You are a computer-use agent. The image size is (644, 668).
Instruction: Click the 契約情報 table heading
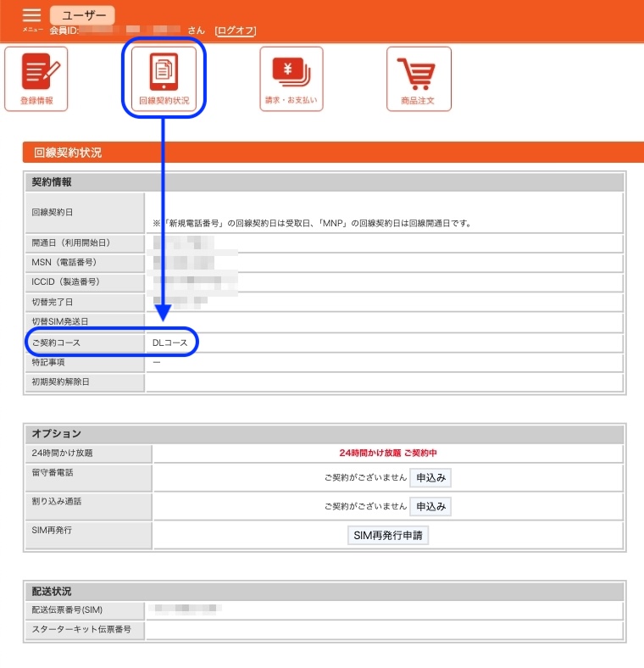click(x=52, y=182)
